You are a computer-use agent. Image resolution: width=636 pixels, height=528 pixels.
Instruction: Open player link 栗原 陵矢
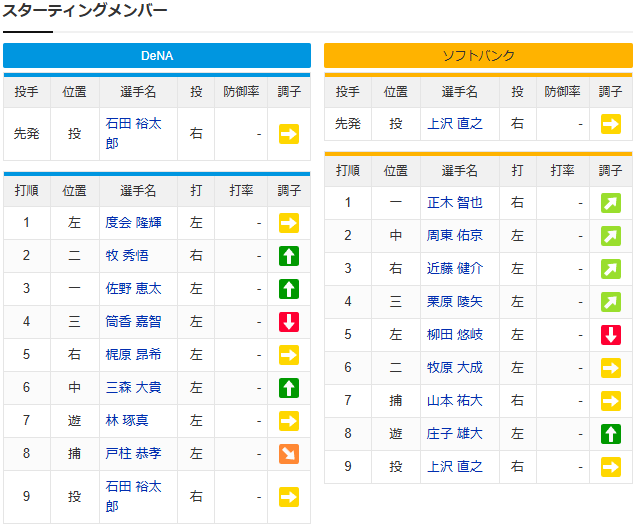tap(455, 301)
